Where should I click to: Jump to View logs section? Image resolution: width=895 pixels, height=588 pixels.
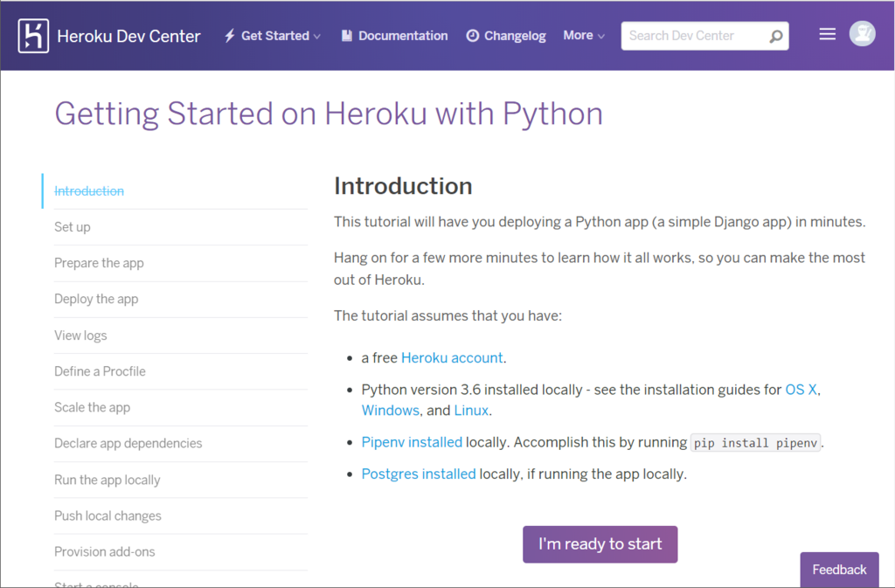[80, 336]
